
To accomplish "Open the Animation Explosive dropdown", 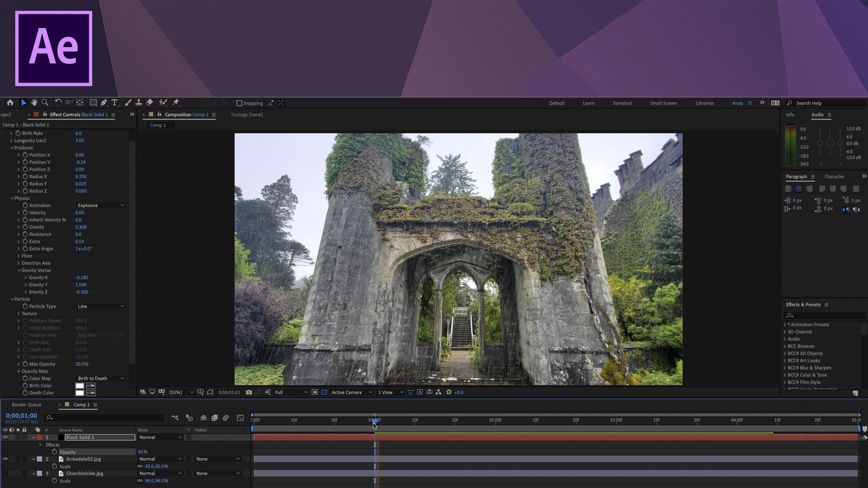I will coord(101,205).
